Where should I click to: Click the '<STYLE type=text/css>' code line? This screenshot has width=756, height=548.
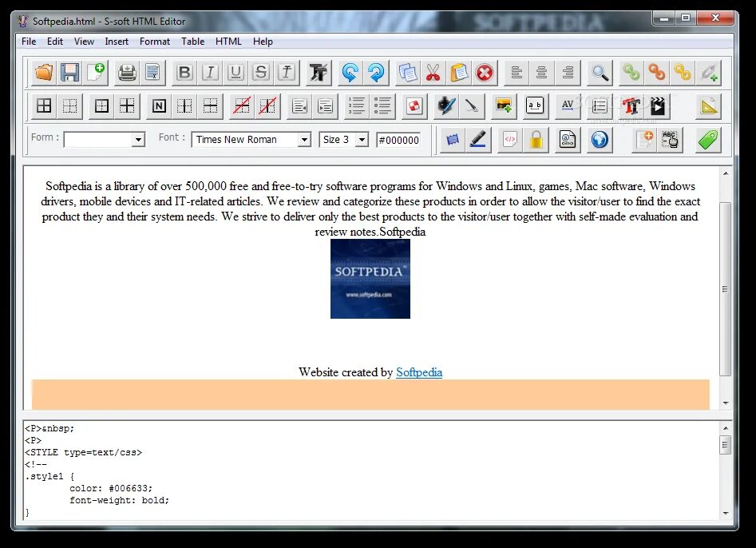pos(83,452)
